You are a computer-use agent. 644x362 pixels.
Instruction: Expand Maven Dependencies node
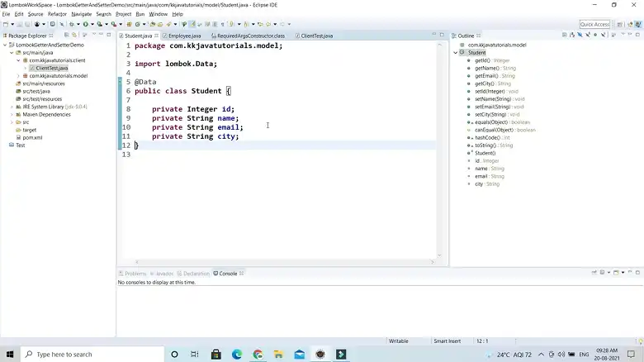point(12,114)
